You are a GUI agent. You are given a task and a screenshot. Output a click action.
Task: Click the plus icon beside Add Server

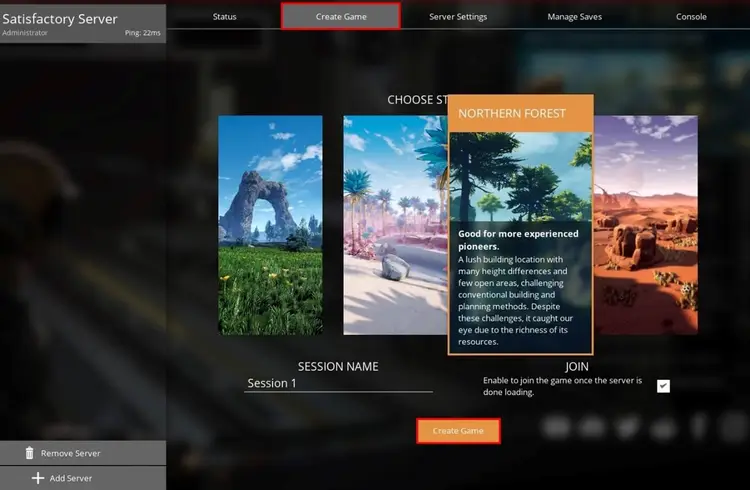38,478
